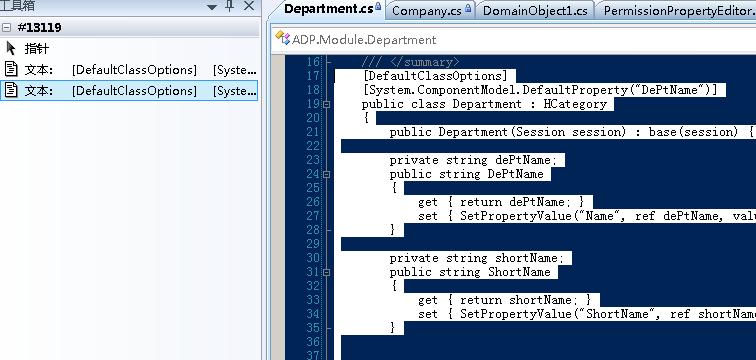Click 'get { return dePtName; }' line
756x360 pixels.
(501, 202)
